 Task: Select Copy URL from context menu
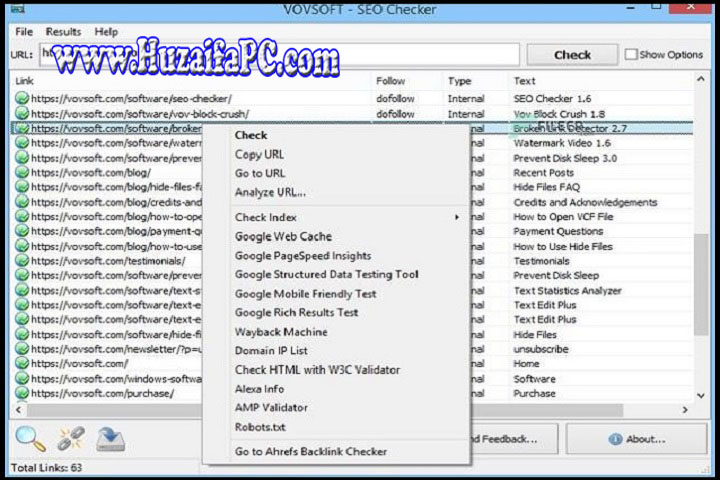point(259,154)
